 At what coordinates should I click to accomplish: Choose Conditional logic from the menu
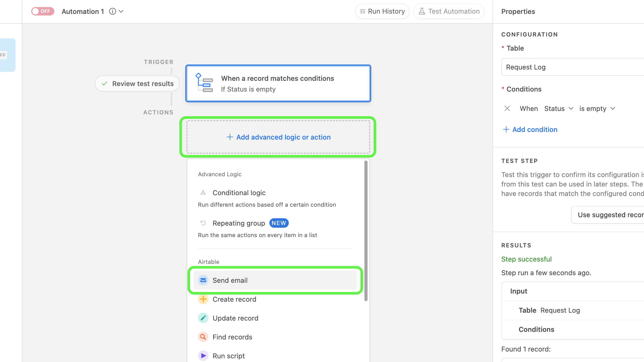tap(275, 198)
